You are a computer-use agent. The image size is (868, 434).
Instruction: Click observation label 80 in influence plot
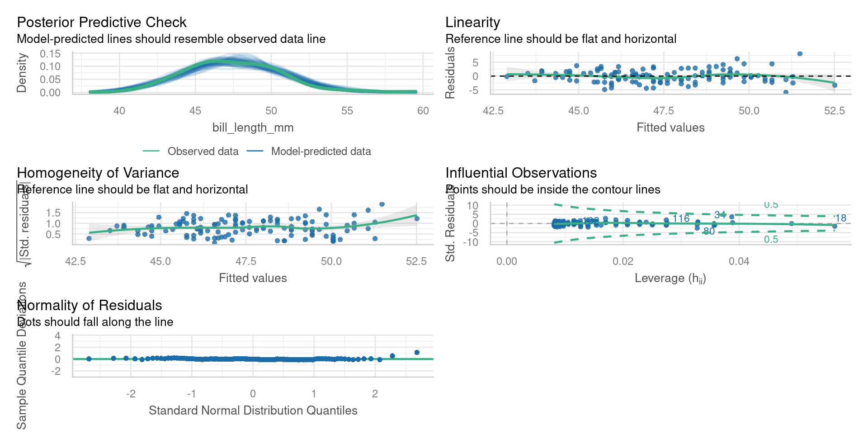click(709, 231)
